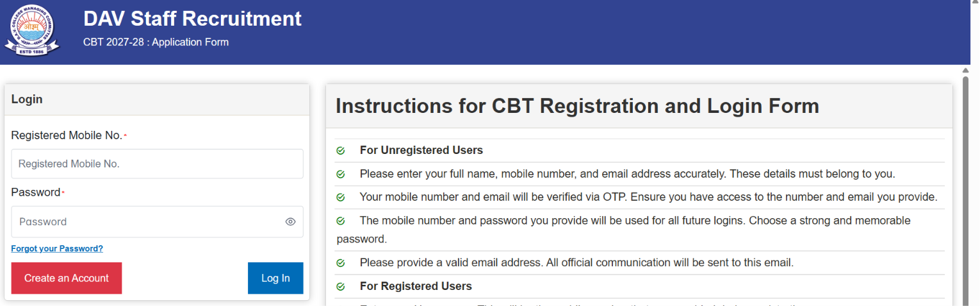This screenshot has width=980, height=306.
Task: Click checkmark icon beside OTP verification instruction
Action: pos(341,197)
